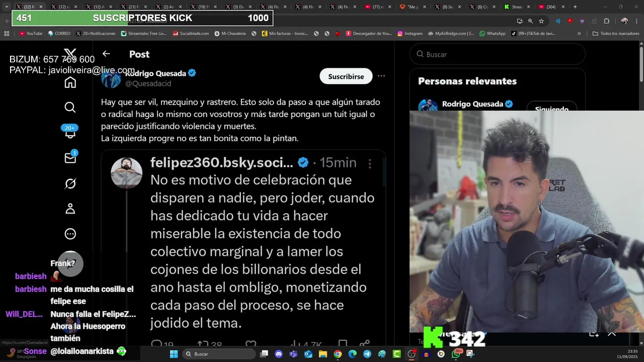Open 20+ Notificaciones bookmark
The image size is (644, 362).
coord(96,33)
